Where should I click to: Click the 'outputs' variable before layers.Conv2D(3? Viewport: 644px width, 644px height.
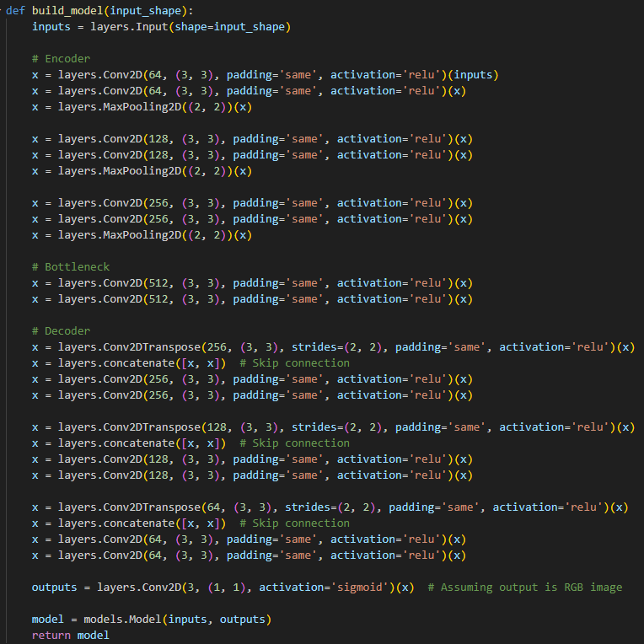[x=54, y=588]
